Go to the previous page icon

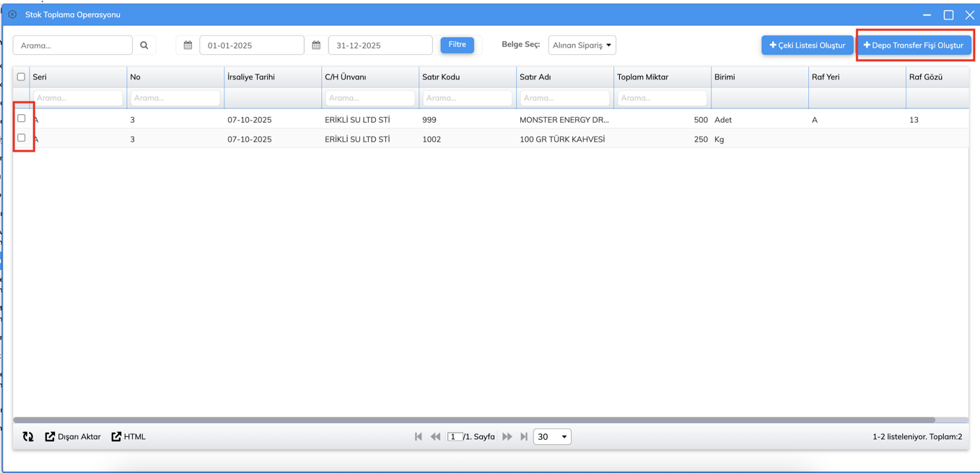tap(435, 437)
